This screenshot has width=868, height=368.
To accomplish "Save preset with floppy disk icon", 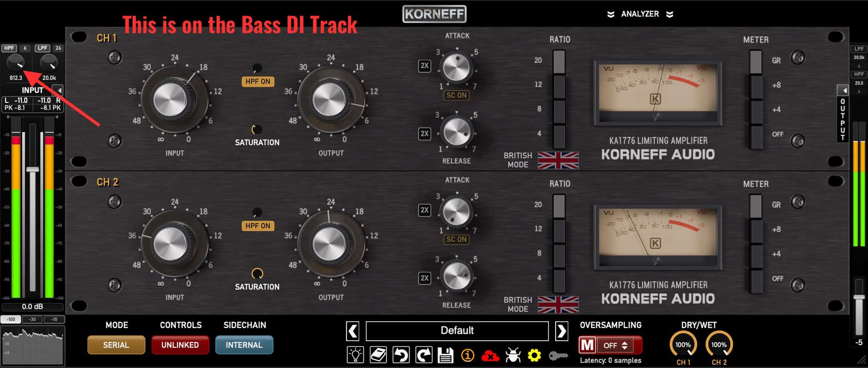I will click(x=445, y=354).
